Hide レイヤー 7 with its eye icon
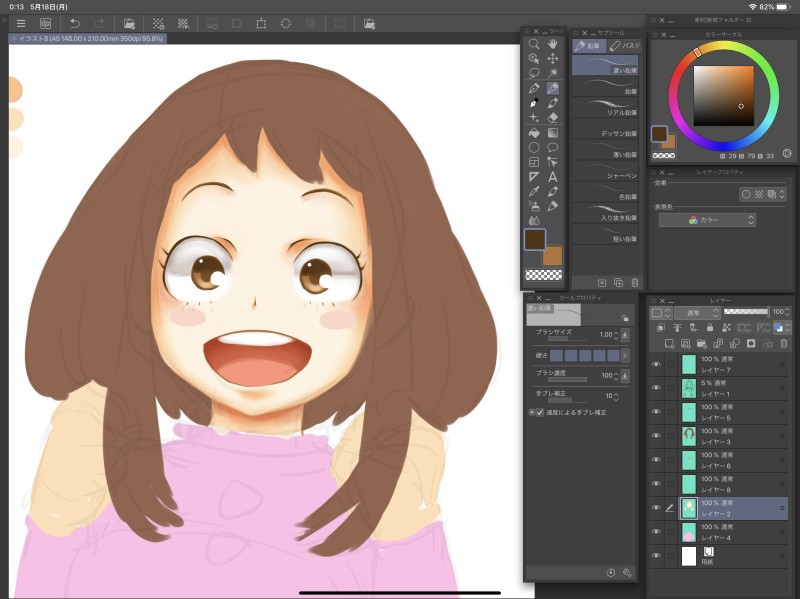The height and width of the screenshot is (599, 800). point(656,364)
